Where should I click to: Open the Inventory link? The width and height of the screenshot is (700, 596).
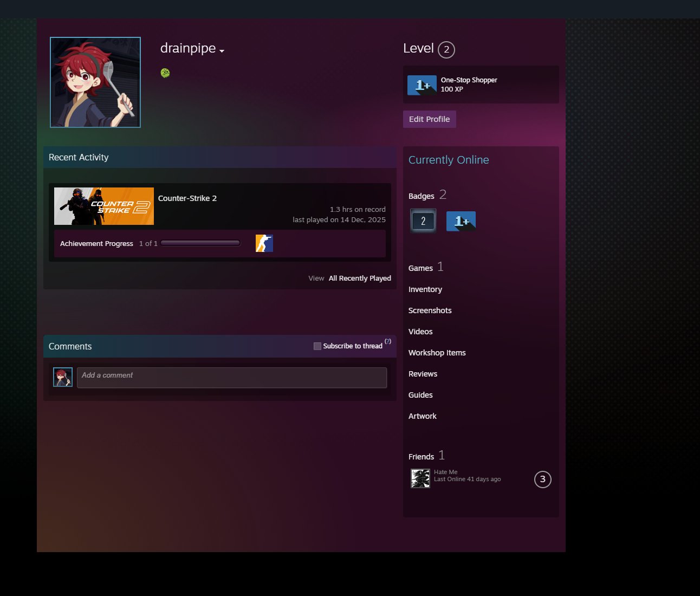(x=425, y=289)
